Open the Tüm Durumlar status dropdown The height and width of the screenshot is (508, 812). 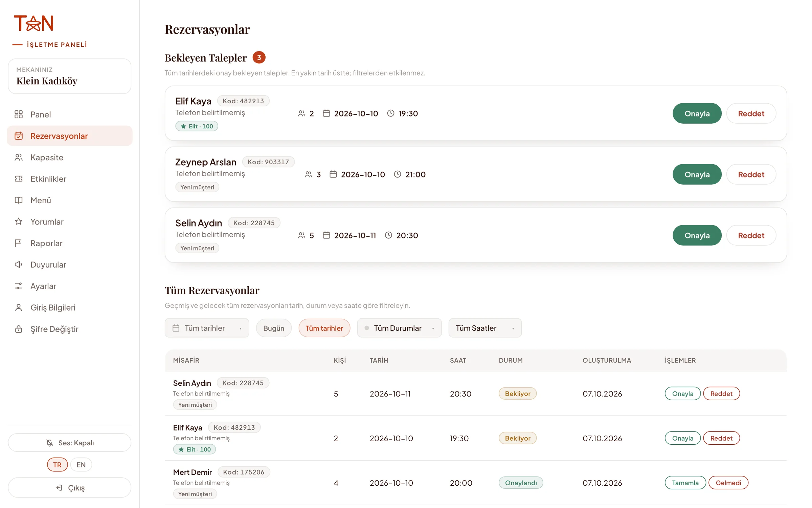(x=399, y=328)
